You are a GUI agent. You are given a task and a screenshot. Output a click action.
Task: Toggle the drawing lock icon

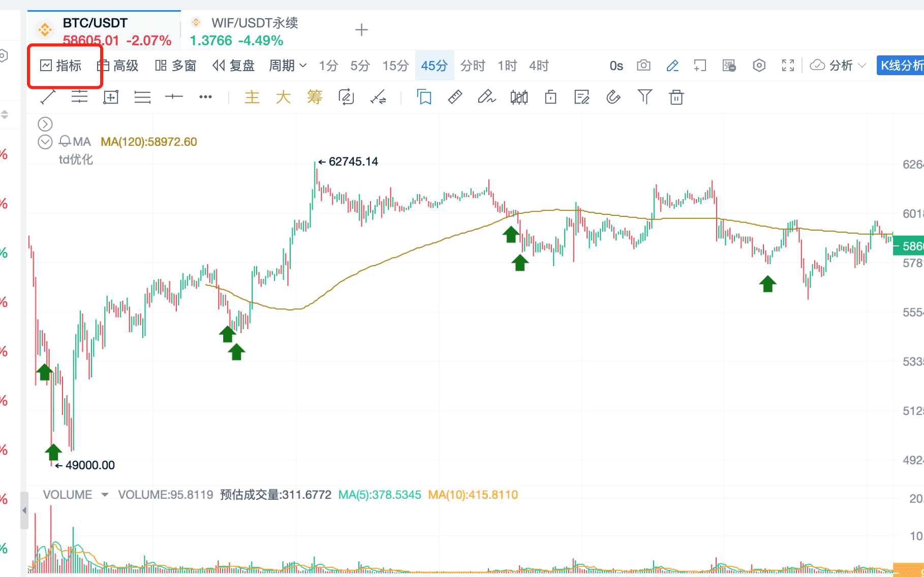(x=550, y=97)
